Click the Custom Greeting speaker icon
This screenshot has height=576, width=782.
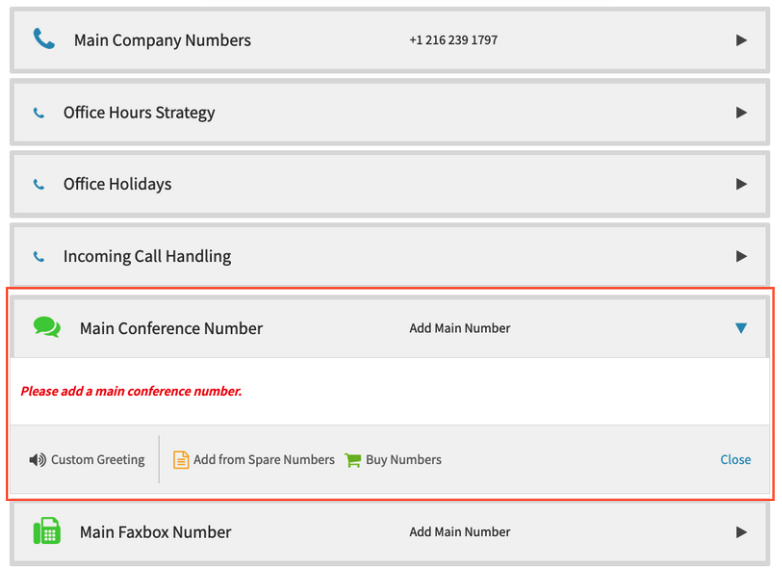(37, 459)
